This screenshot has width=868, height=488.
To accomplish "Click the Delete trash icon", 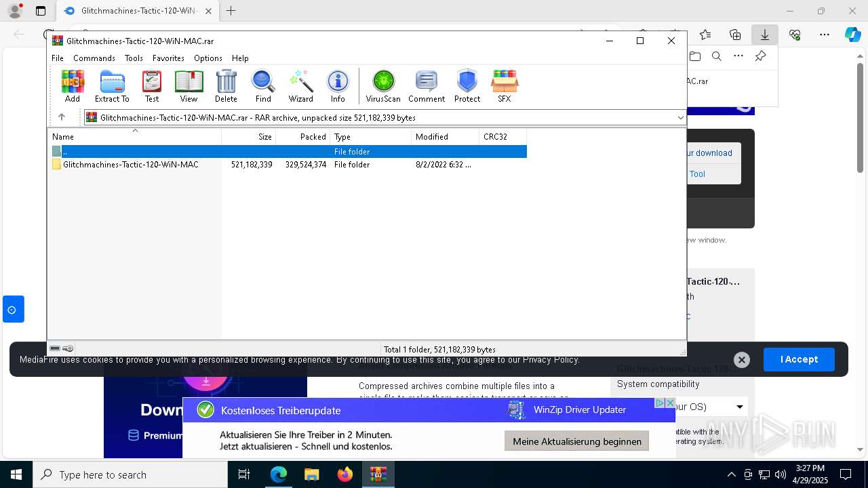I will coord(226,86).
